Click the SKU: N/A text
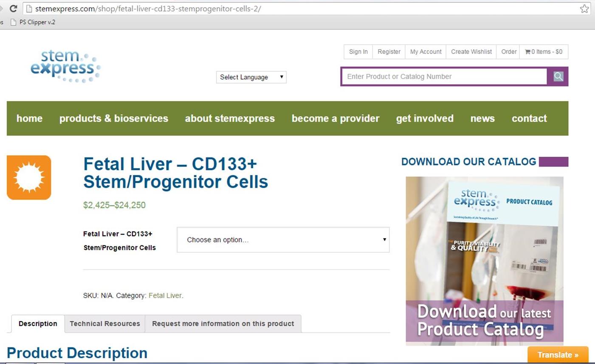Image resolution: width=595 pixels, height=364 pixels. (x=98, y=296)
